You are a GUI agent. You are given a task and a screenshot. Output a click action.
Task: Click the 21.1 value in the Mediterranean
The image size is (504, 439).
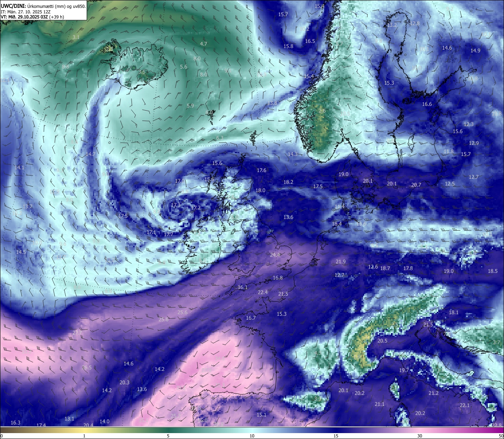pos(380,404)
